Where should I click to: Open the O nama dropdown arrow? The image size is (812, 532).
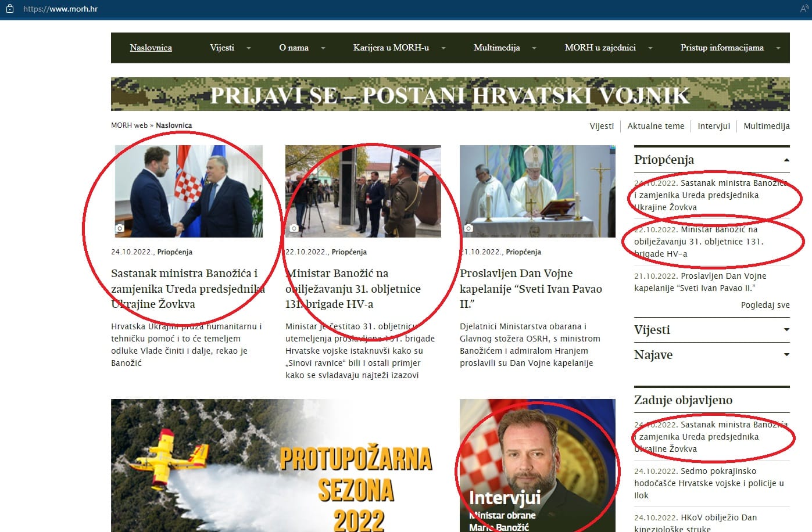323,48
